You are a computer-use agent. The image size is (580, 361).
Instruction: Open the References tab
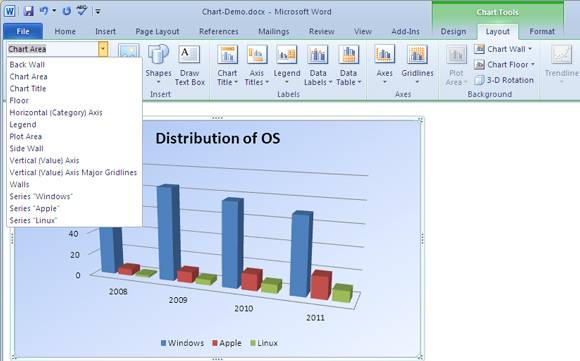click(219, 31)
